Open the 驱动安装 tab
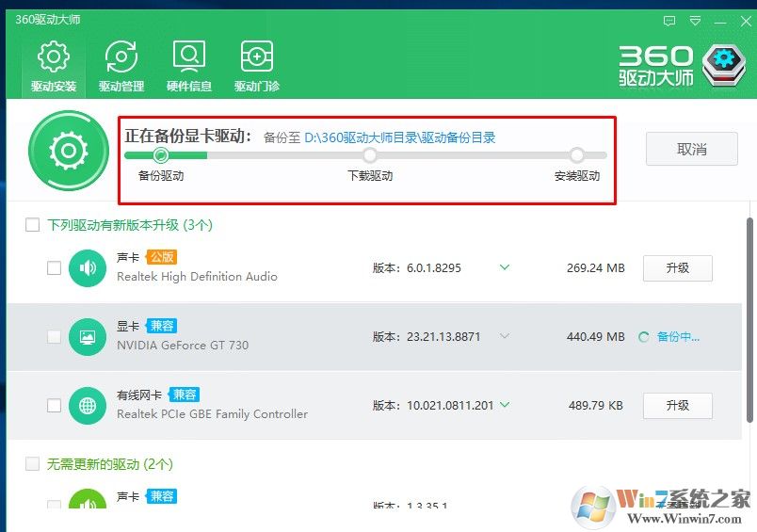This screenshot has height=532, width=757. click(x=54, y=67)
